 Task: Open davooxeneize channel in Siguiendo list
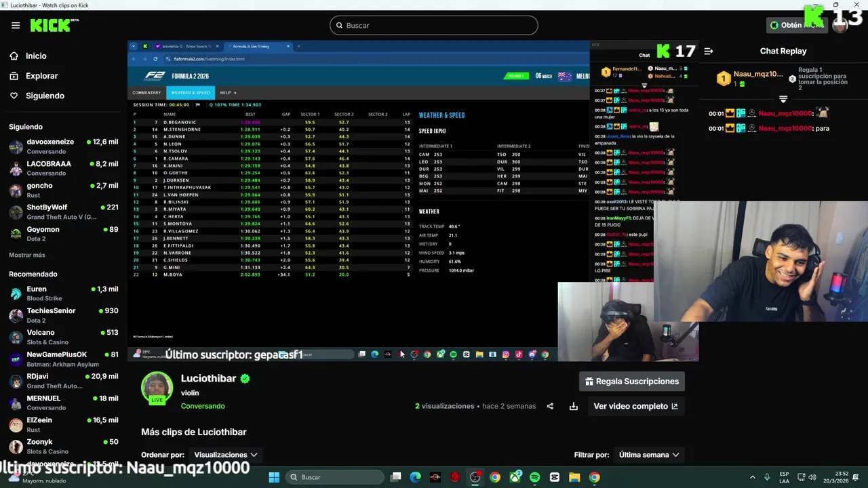(64, 146)
